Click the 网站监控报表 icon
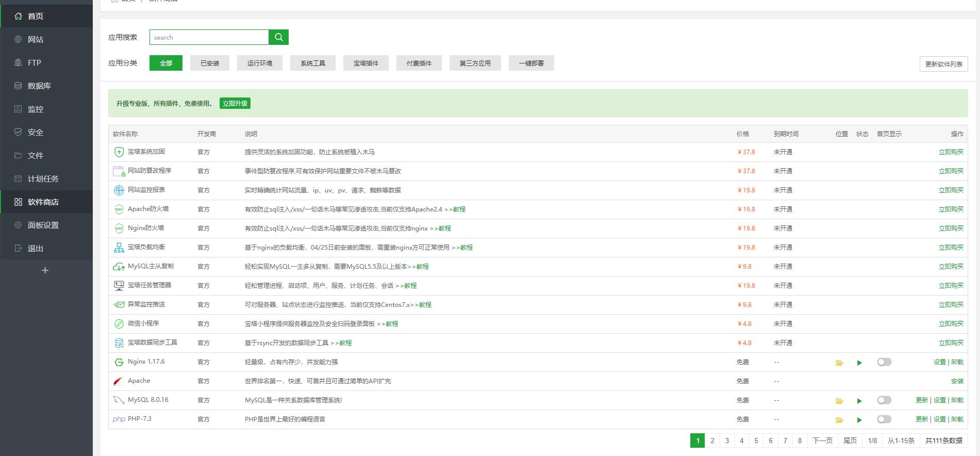The width and height of the screenshot is (980, 456). (x=119, y=190)
